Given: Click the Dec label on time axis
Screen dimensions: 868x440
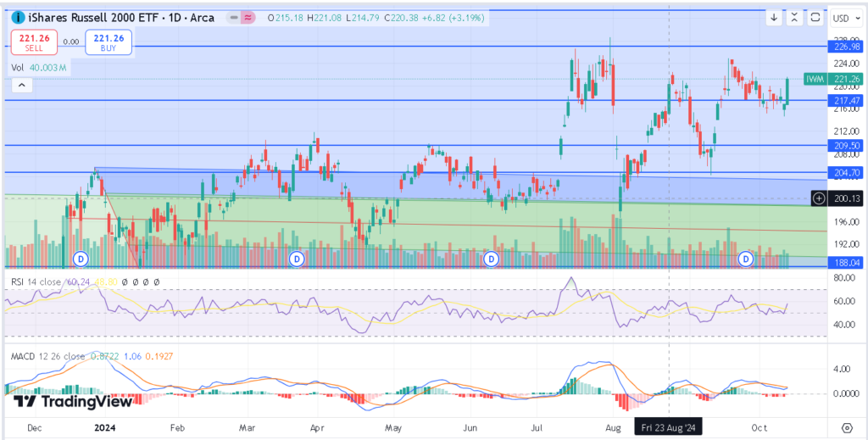Looking at the screenshot, I should click(x=34, y=428).
